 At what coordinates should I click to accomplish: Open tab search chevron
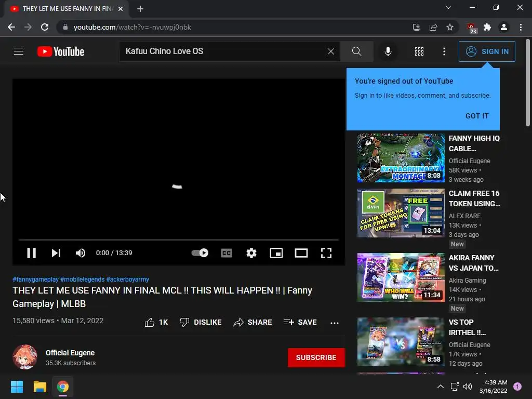[448, 7]
